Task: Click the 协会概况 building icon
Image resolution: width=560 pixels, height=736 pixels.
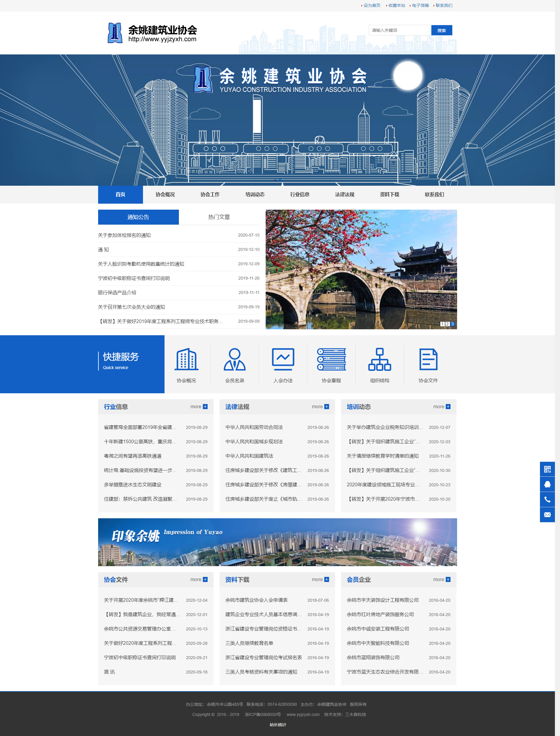Action: tap(186, 359)
